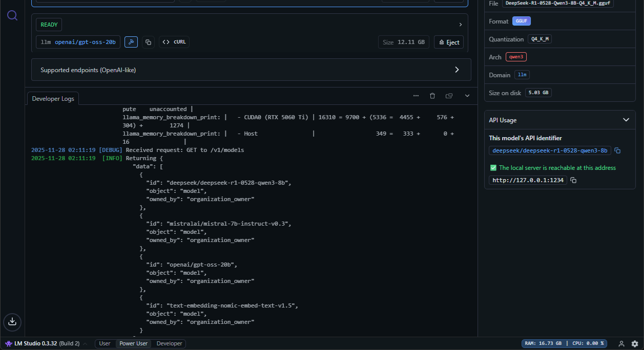Click the llm domain badge

pyautogui.click(x=522, y=75)
